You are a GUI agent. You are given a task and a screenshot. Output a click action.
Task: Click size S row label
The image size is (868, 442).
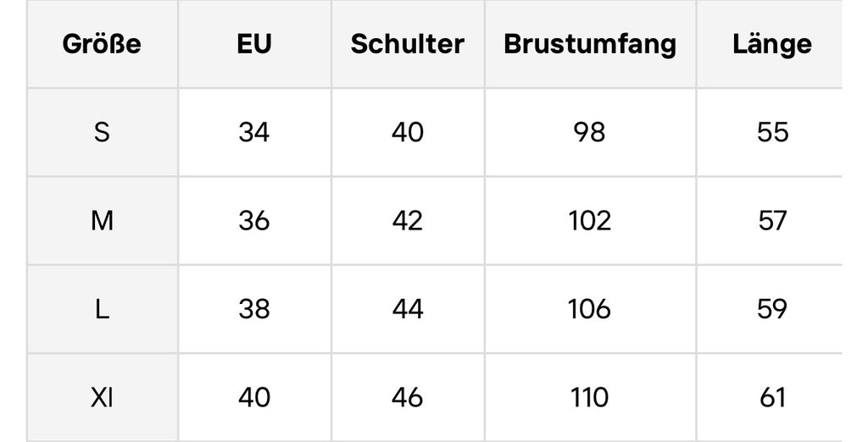click(102, 132)
